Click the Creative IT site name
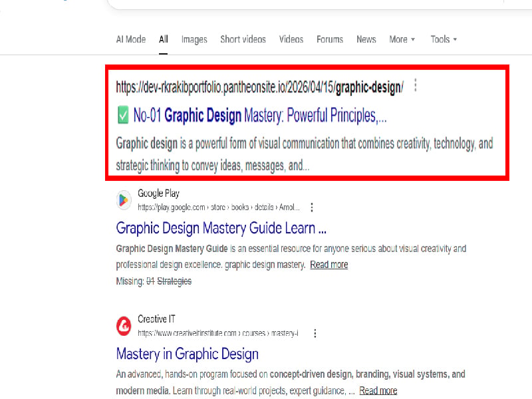The height and width of the screenshot is (399, 532). click(x=156, y=319)
